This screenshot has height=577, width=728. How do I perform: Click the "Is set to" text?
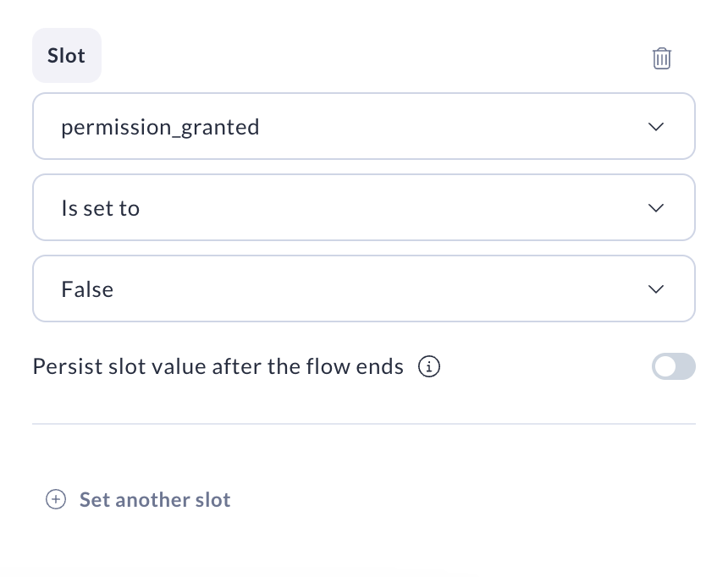[x=100, y=208]
